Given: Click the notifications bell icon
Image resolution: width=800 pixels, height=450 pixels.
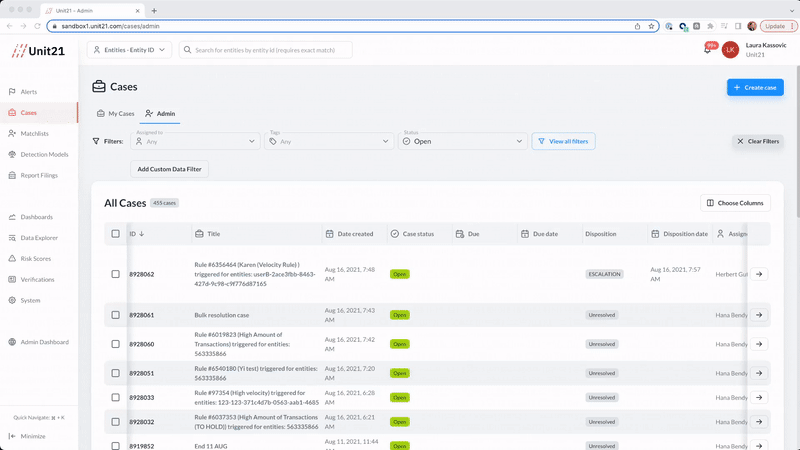Looking at the screenshot, I should click(x=708, y=50).
